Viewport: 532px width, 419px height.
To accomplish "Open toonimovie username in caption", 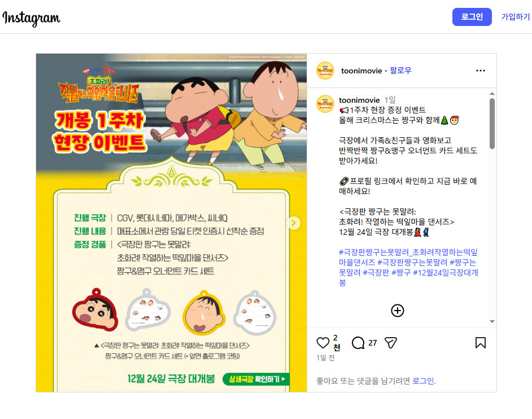I will click(x=359, y=100).
